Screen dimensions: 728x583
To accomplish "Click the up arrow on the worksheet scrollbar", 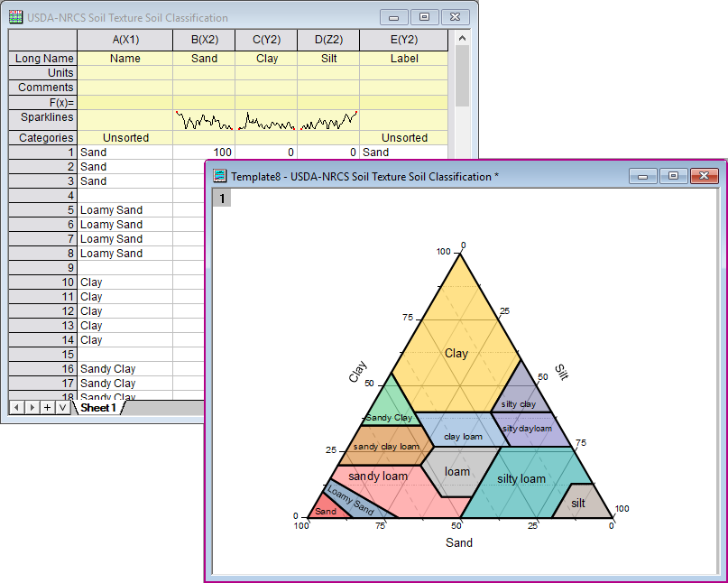I will [x=460, y=39].
